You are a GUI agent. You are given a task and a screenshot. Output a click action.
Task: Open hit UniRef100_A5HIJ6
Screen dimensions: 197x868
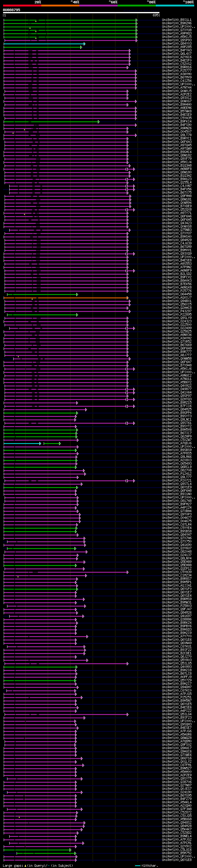pos(177,369)
